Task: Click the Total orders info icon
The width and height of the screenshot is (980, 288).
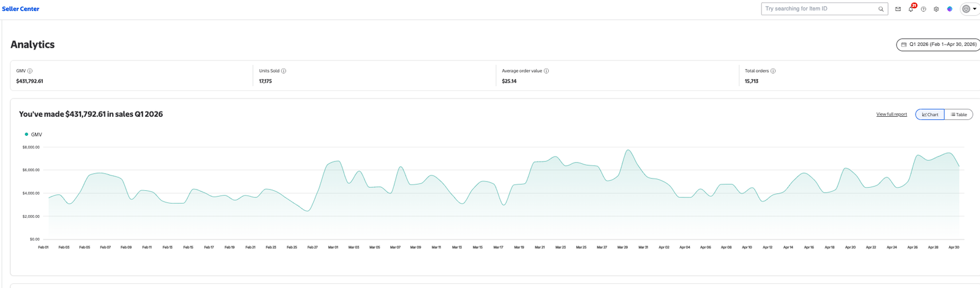Action: (773, 71)
